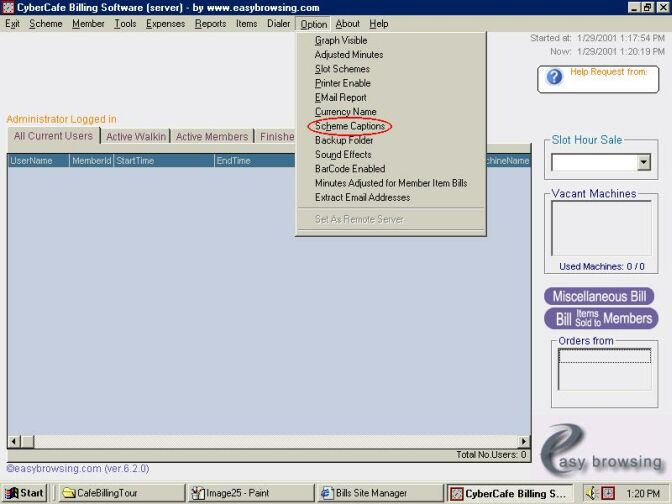Image resolution: width=672 pixels, height=504 pixels.
Task: Click Bill Items Sold to Members button
Action: pyautogui.click(x=599, y=319)
